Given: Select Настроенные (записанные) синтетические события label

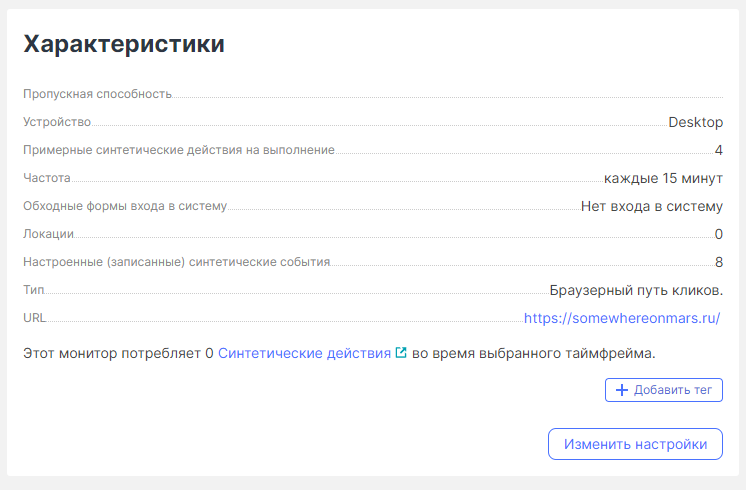Looking at the screenshot, I should coord(176,262).
